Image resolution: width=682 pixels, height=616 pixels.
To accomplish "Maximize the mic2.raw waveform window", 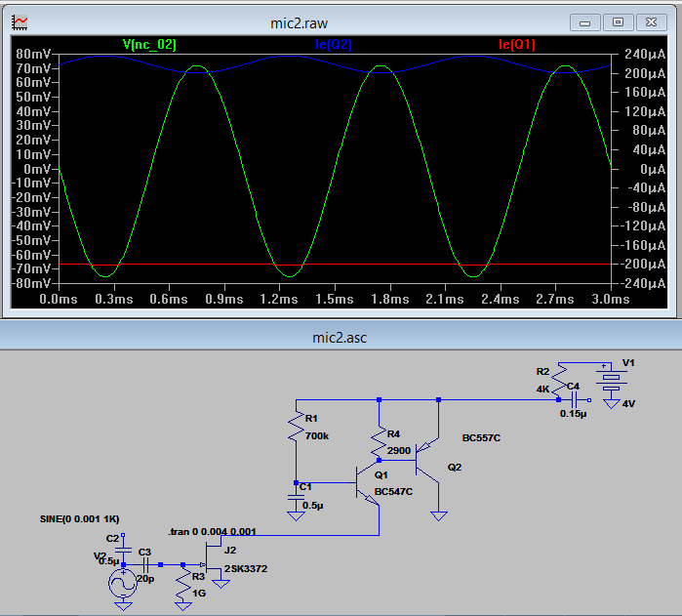I will pos(618,21).
